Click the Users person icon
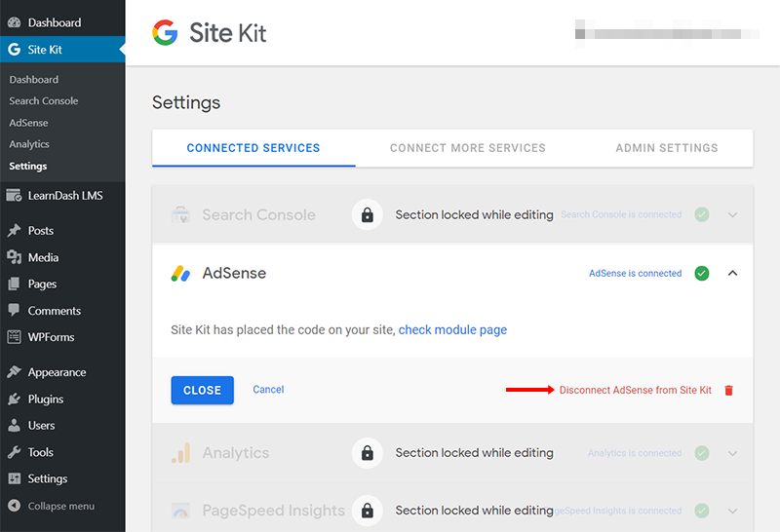The width and height of the screenshot is (780, 532). pyautogui.click(x=14, y=426)
